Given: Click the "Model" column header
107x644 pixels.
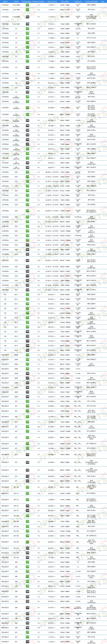Looking at the screenshot, I should pyautogui.click(x=16, y=1).
